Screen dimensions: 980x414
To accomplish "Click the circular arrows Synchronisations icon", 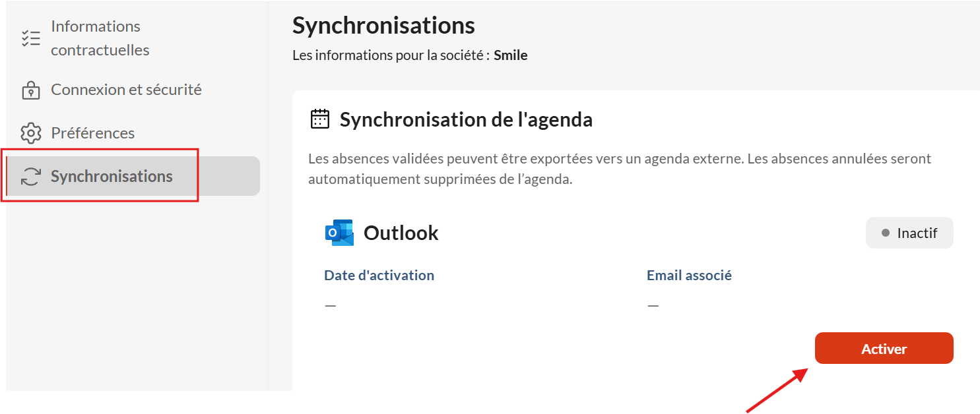I will (30, 177).
